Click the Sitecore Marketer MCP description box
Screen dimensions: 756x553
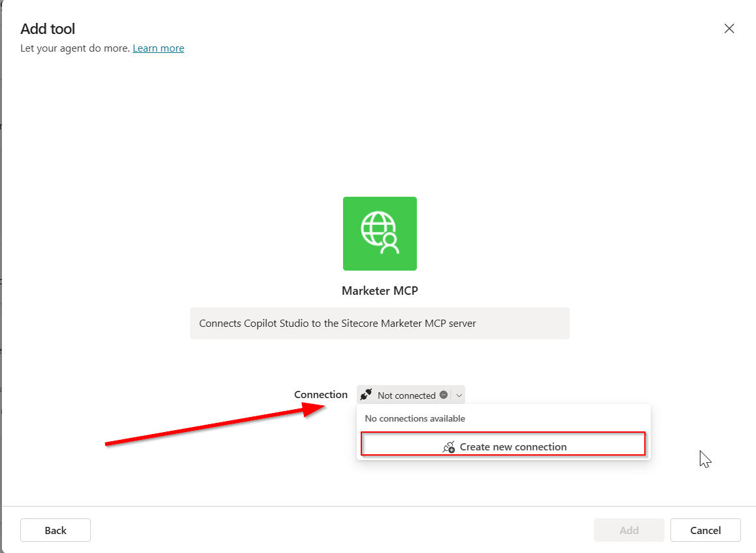point(380,323)
